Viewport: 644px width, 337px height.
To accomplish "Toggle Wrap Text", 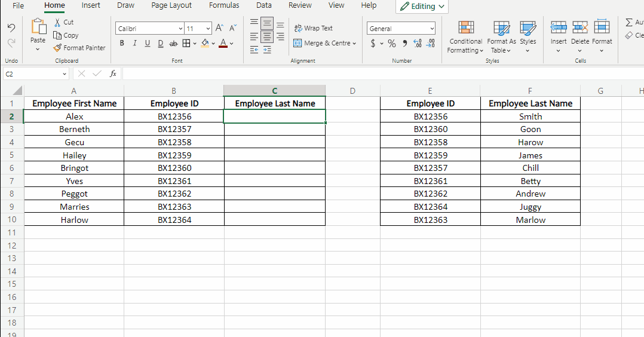I will pos(314,28).
